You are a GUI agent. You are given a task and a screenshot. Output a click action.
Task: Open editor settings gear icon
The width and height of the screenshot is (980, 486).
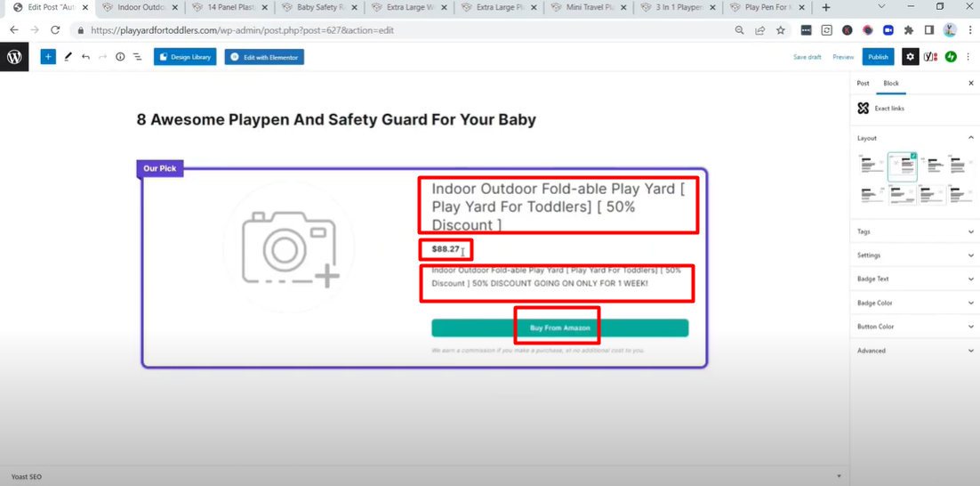pyautogui.click(x=910, y=57)
